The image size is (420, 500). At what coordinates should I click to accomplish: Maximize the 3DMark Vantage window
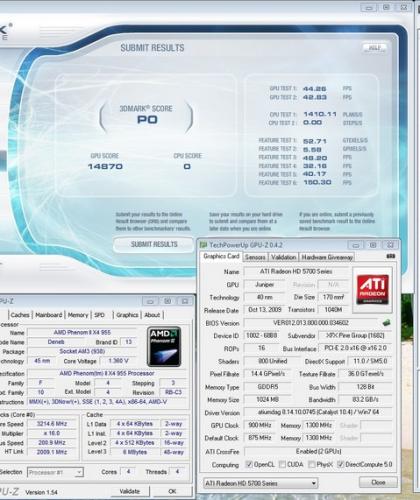(386, 7)
